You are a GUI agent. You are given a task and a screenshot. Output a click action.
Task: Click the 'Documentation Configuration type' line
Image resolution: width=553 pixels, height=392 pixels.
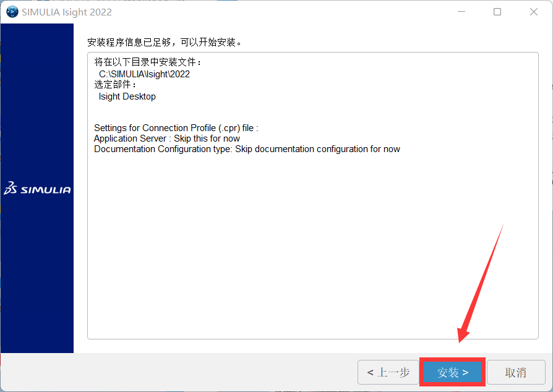point(247,149)
